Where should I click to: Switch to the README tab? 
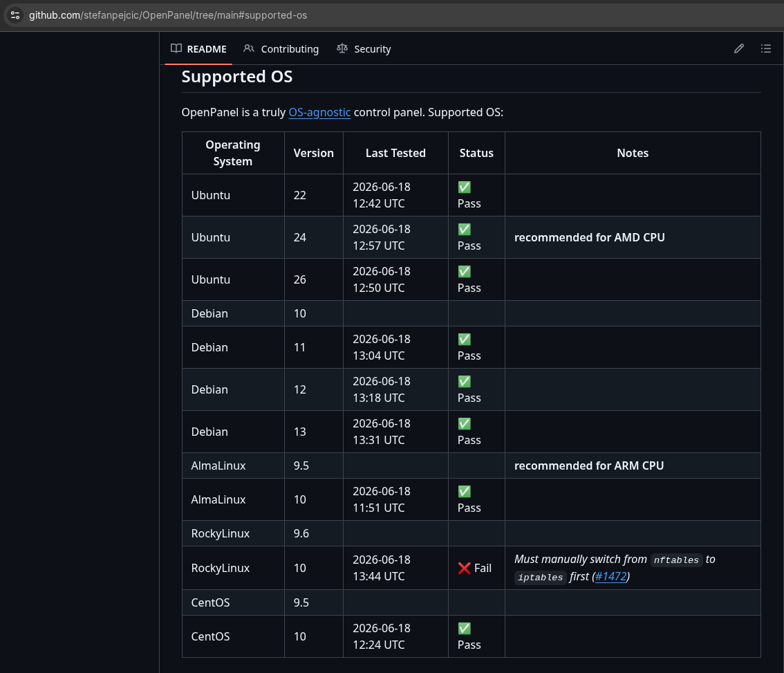tap(198, 48)
